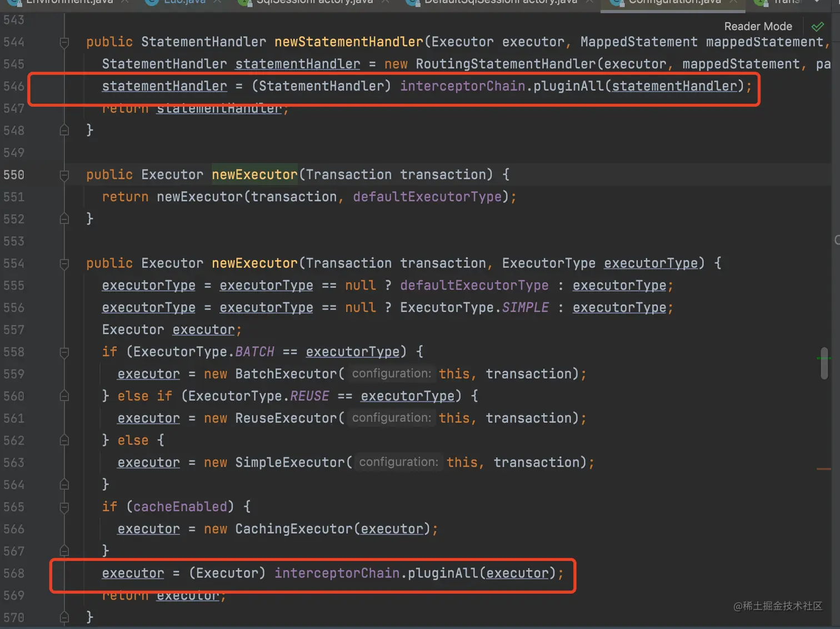Screen dimensions: 840x629
Task: Collapse the newStatementHandler method at line 544
Action: point(64,42)
